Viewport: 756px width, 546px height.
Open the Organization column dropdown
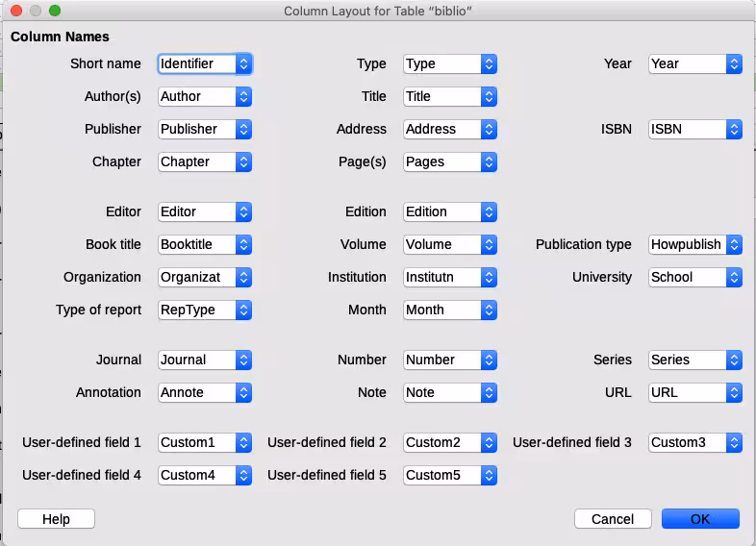[205, 278]
